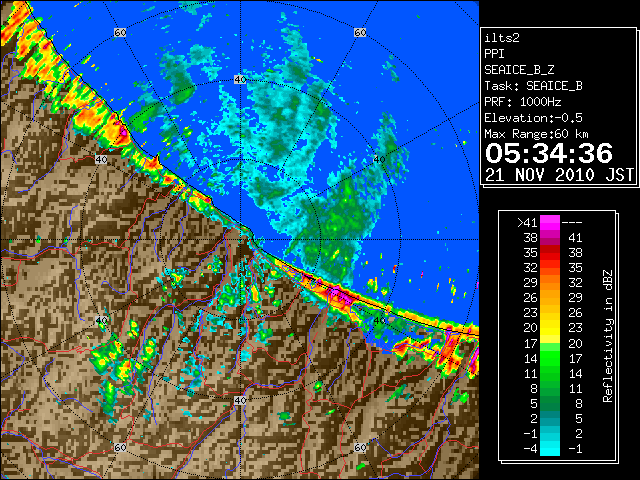Click the "ilts2" radar site name
Screen dimensions: 640x480
[x=502, y=38]
